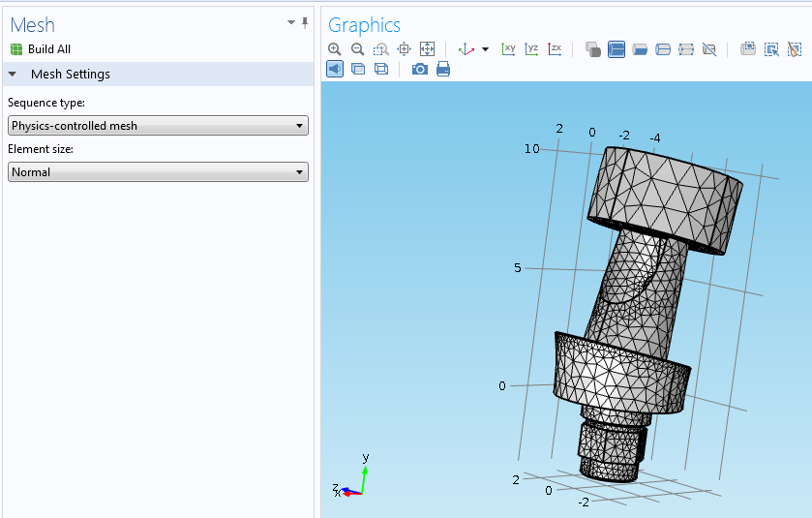Open the Sequence type dropdown
This screenshot has height=518, width=812.
(x=158, y=126)
